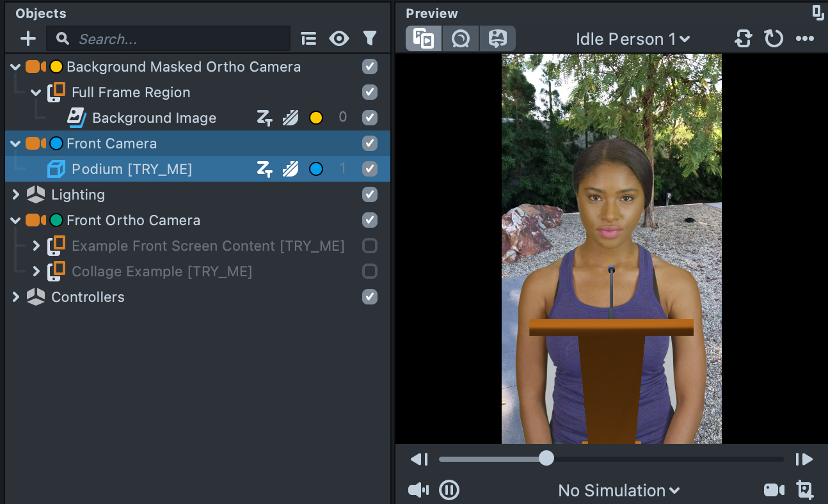Open the No Simulation dropdown
This screenshot has width=828, height=504.
[x=618, y=491]
